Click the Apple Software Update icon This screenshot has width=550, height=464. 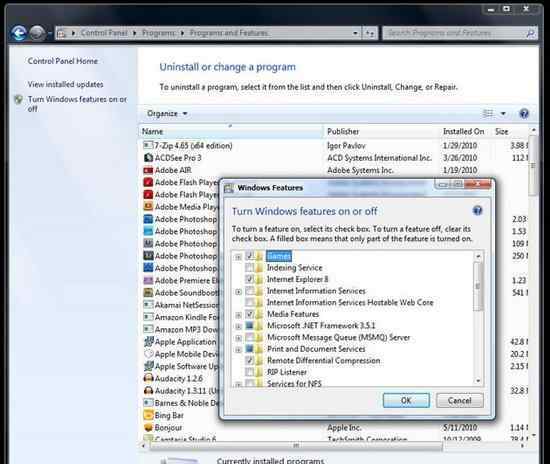tap(148, 366)
